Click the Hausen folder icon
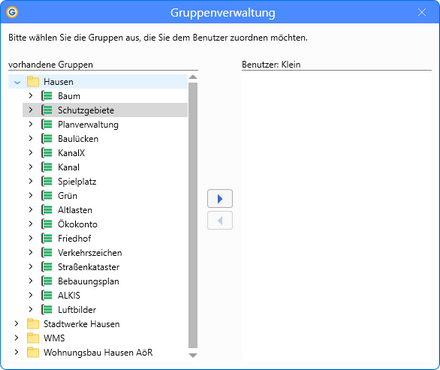The height and width of the screenshot is (370, 440). tap(33, 82)
